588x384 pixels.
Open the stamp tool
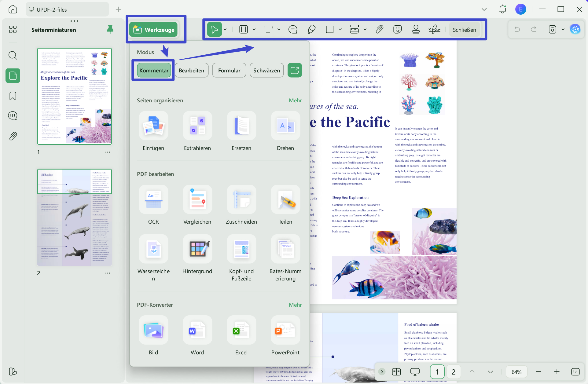tap(416, 30)
